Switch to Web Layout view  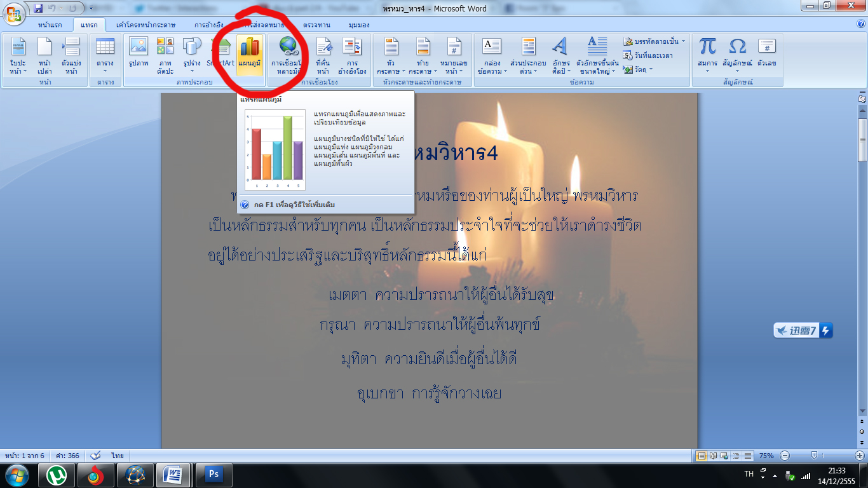(725, 456)
